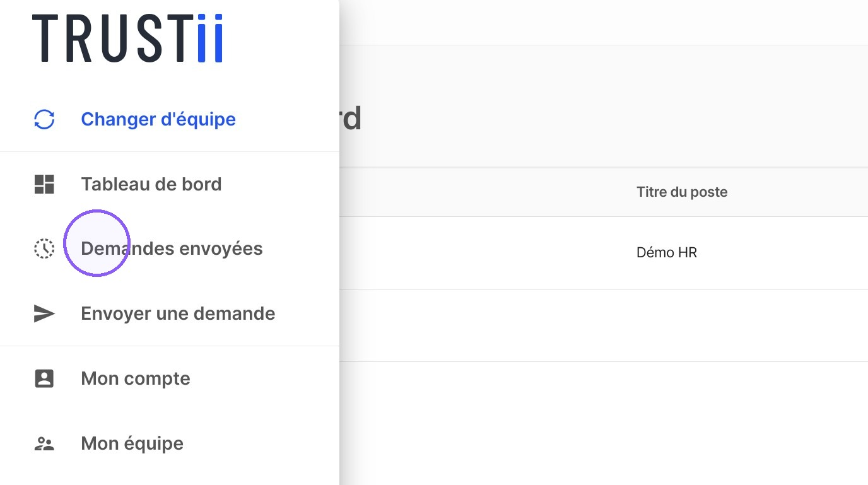Screen dimensions: 868x485
Task: Click the dashed clock icon
Action: pos(44,248)
